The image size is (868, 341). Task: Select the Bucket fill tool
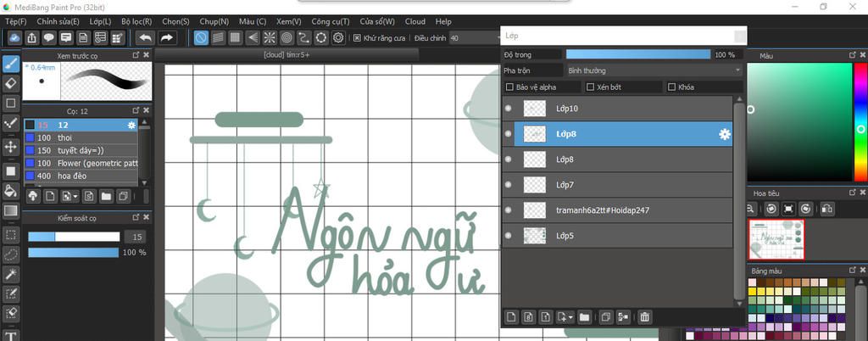pos(11,191)
